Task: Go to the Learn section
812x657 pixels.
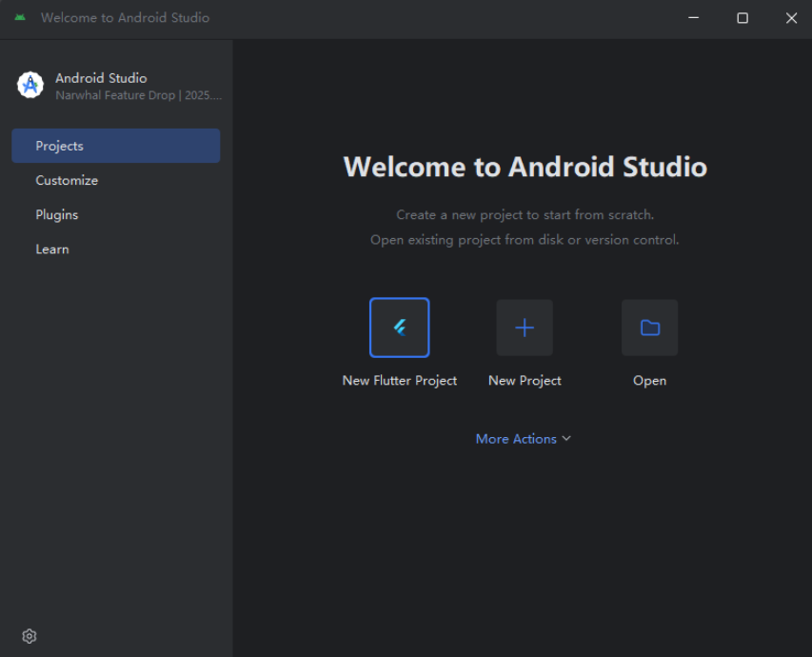Action: pyautogui.click(x=115, y=249)
